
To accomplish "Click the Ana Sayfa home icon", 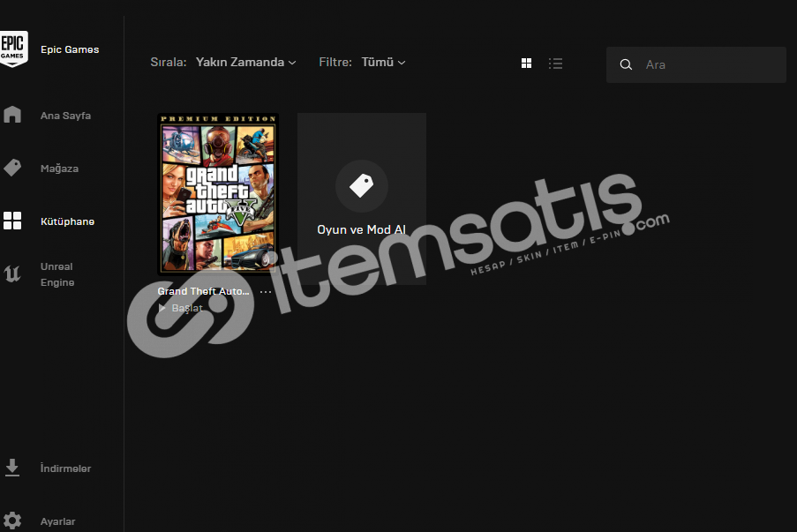I will coord(12,115).
